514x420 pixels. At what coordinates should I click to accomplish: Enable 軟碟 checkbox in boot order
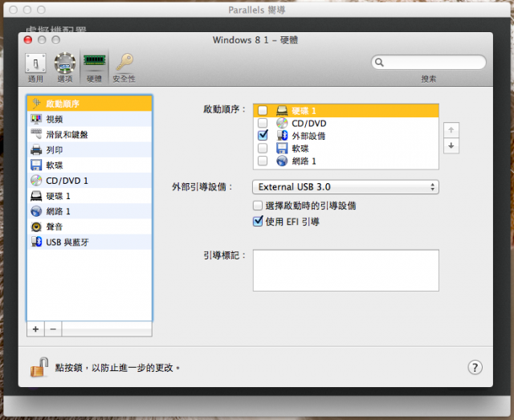click(x=263, y=149)
